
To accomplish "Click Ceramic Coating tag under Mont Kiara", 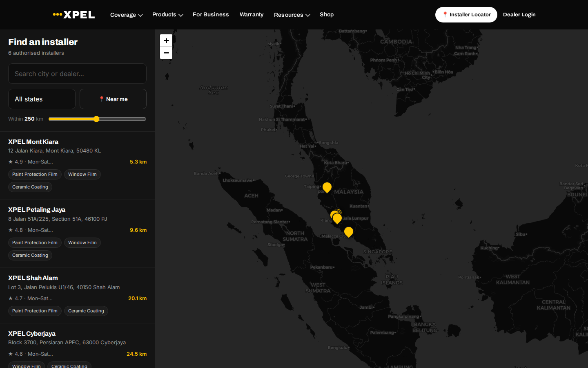I will (x=30, y=187).
